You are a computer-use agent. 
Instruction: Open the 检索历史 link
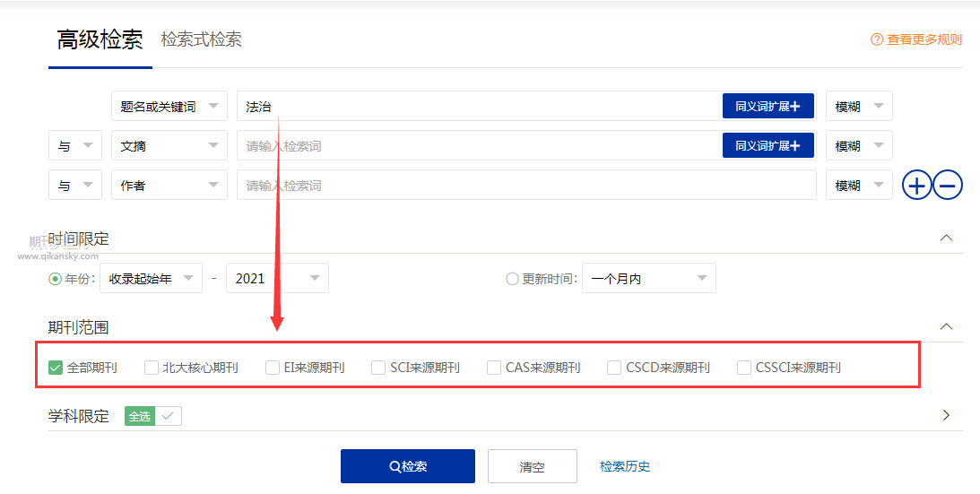pyautogui.click(x=624, y=466)
